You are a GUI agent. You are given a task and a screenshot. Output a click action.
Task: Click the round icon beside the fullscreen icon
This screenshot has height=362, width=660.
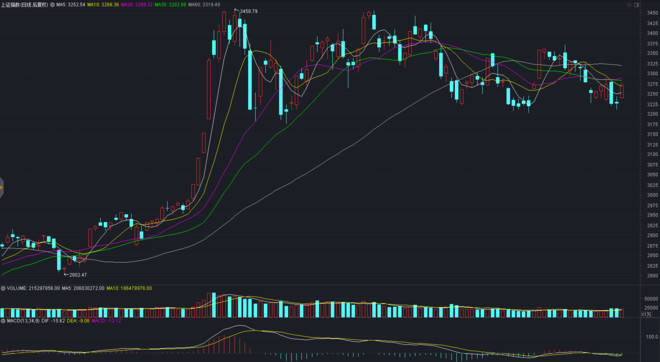pos(630,5)
